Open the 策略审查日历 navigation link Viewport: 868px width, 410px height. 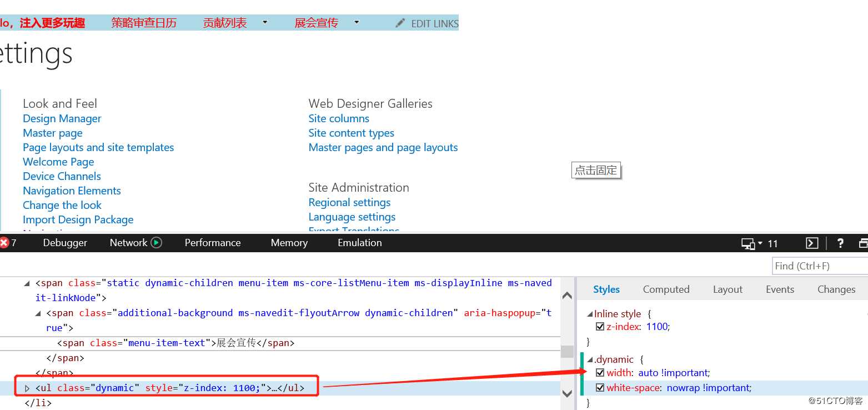(144, 23)
